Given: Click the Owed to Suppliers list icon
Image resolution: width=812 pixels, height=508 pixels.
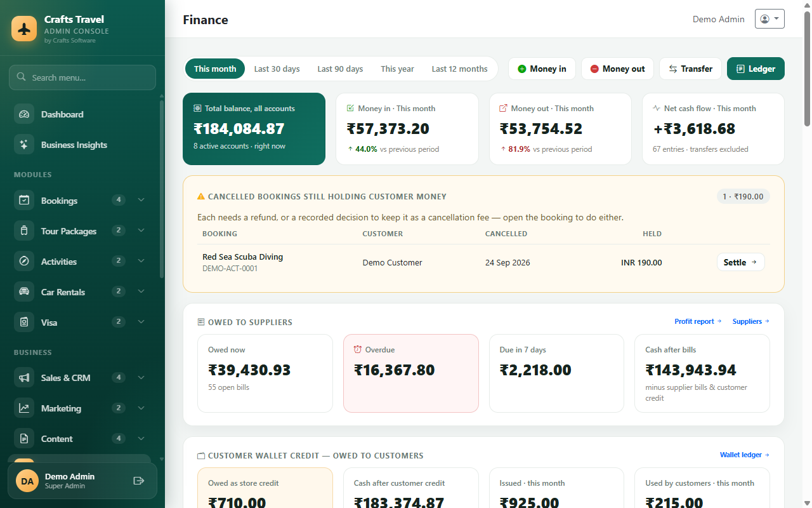Looking at the screenshot, I should pyautogui.click(x=201, y=322).
